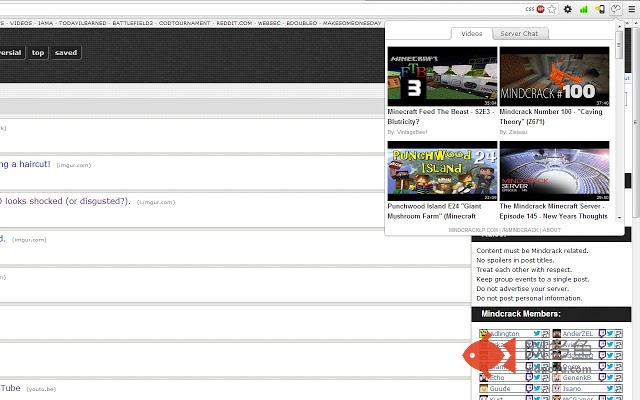This screenshot has height=400, width=640.
Task: Click the popup's vertical scrollbar down arrow
Action: tap(620, 218)
